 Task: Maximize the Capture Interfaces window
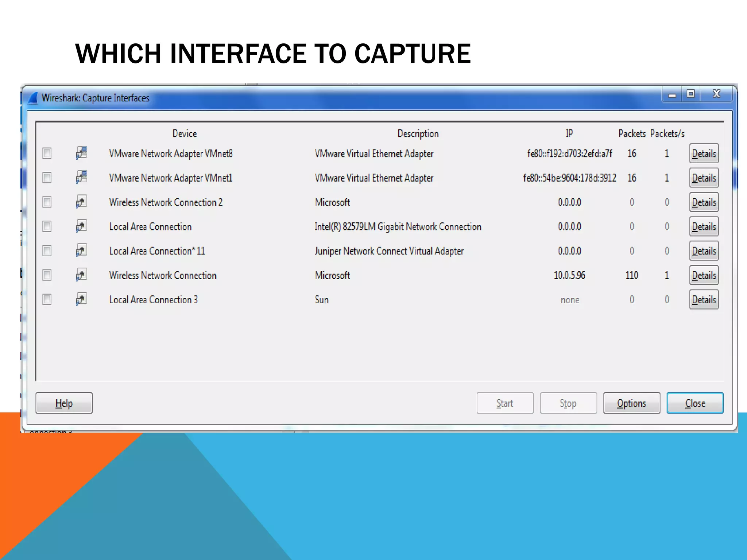(x=690, y=94)
